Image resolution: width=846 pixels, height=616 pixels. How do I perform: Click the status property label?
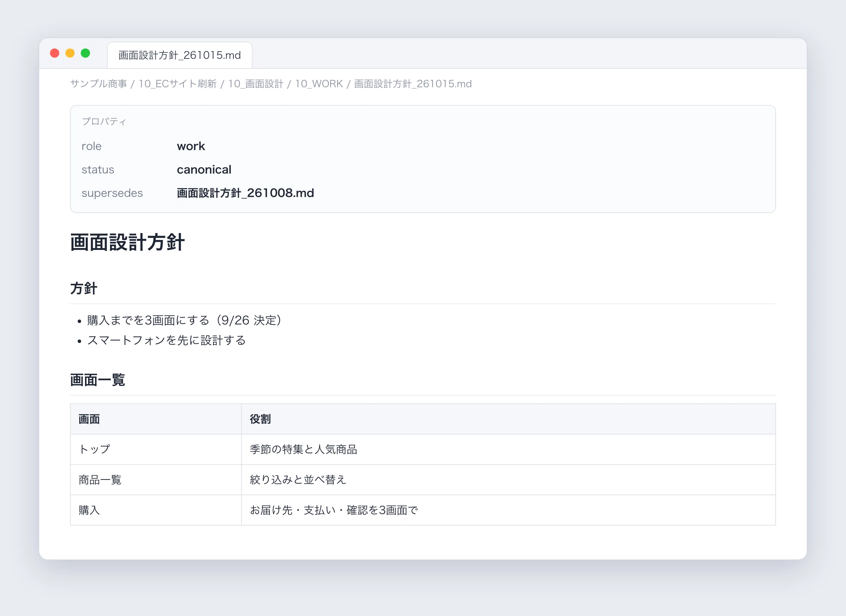coord(98,170)
